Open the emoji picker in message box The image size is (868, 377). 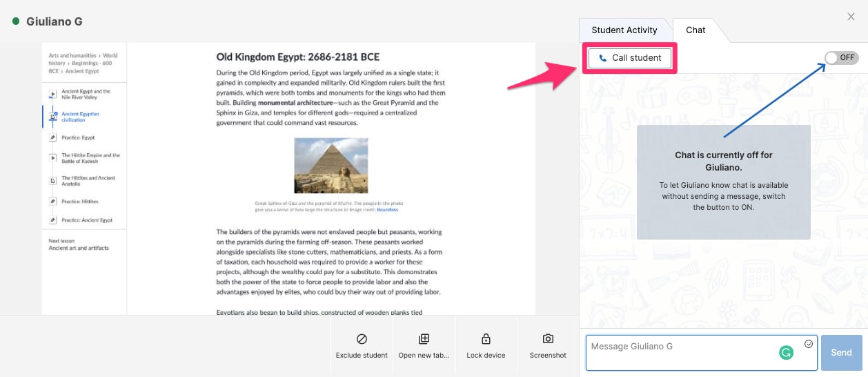[809, 344]
